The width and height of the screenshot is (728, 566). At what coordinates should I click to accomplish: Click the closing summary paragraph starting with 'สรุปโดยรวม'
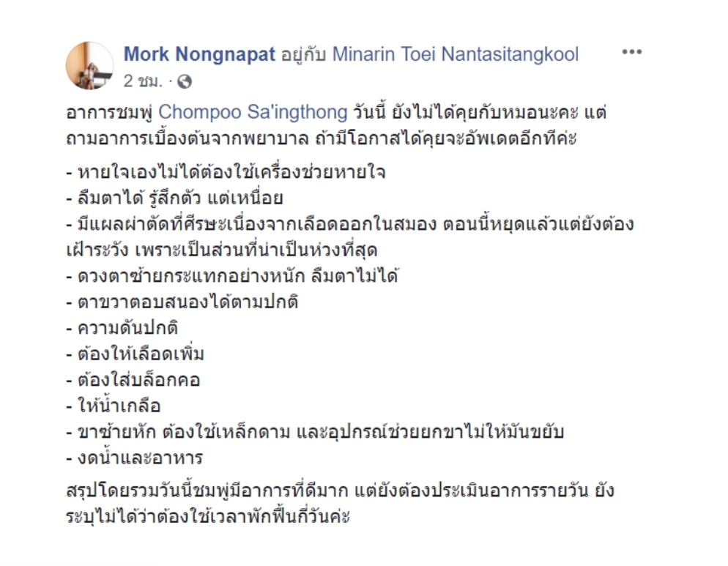click(341, 504)
